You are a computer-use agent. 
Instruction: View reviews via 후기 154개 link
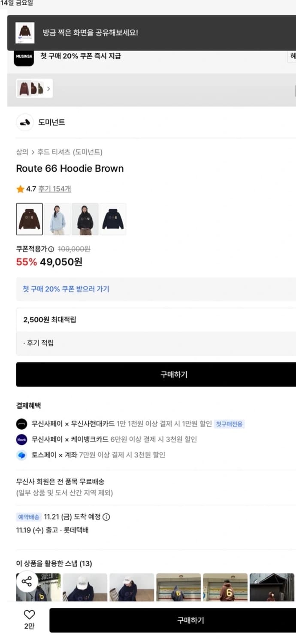[x=54, y=188]
